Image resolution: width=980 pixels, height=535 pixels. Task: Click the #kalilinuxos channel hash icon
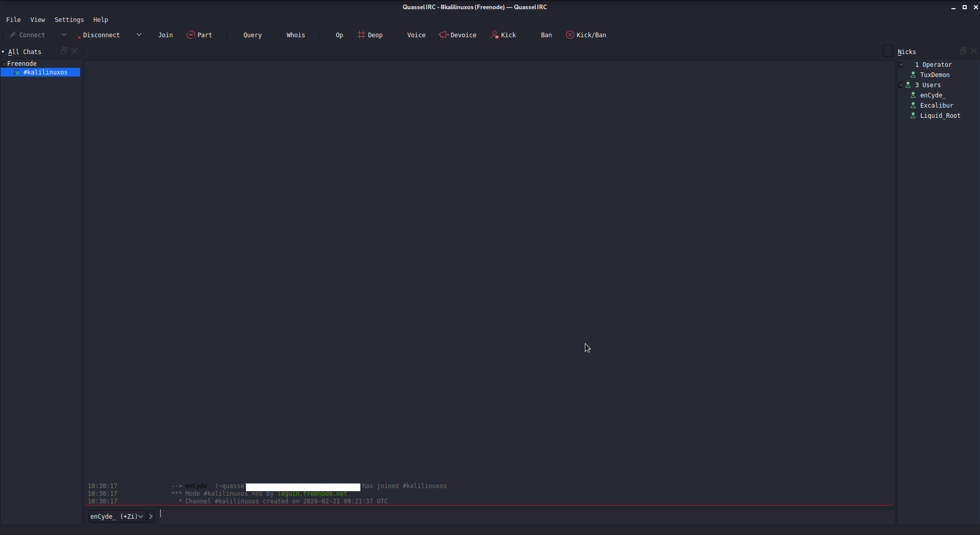point(17,72)
